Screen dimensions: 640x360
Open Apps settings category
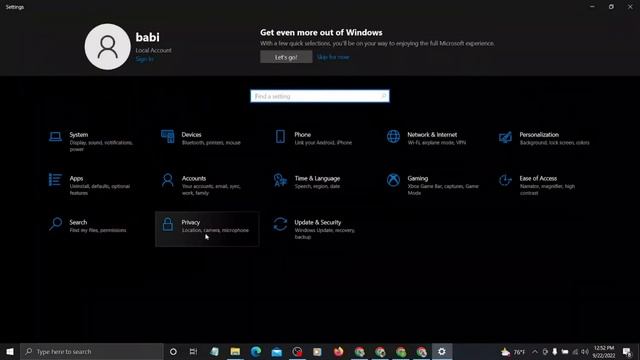click(x=94, y=185)
